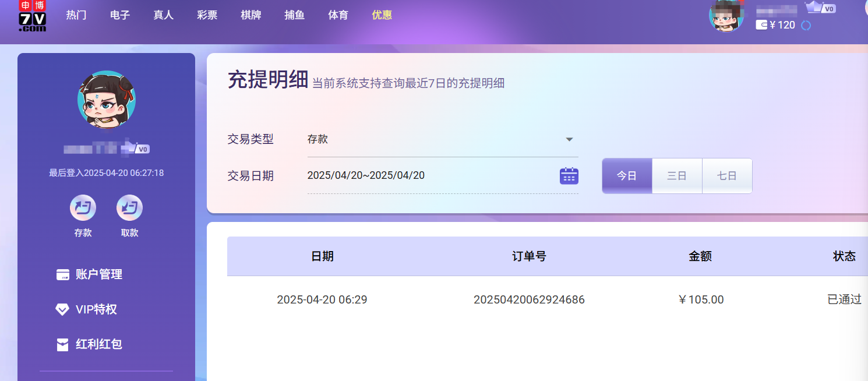Open VIP特权 in the sidebar
Screen dimensions: 868x381
[x=96, y=309]
